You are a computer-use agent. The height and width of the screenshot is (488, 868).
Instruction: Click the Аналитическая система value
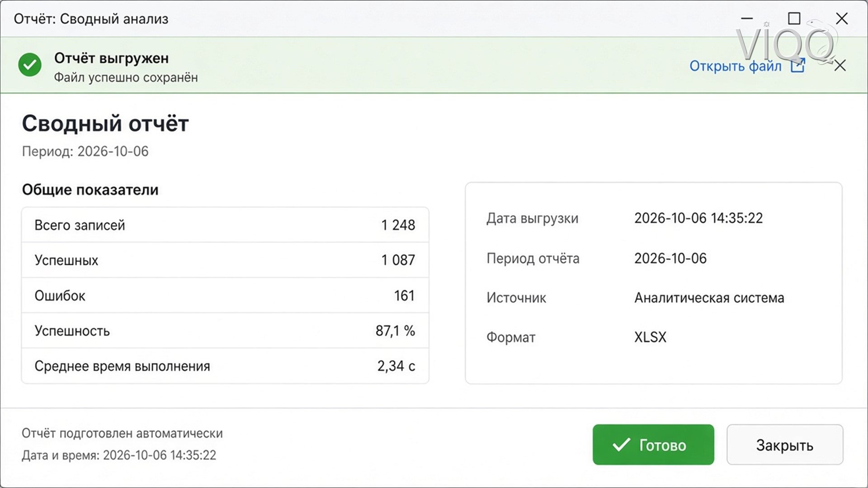709,298
